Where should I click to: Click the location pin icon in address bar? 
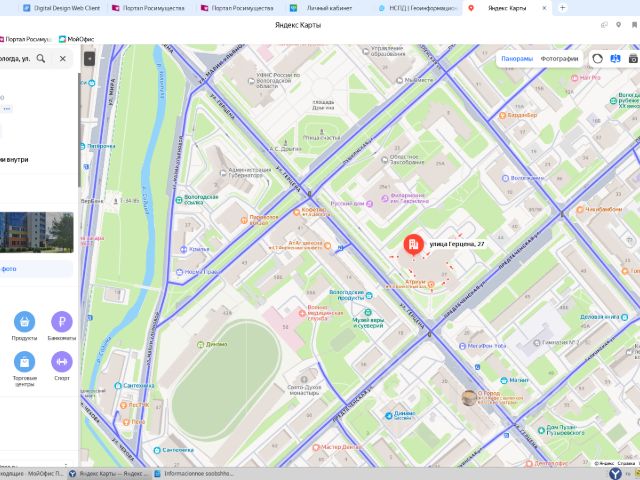point(619,25)
